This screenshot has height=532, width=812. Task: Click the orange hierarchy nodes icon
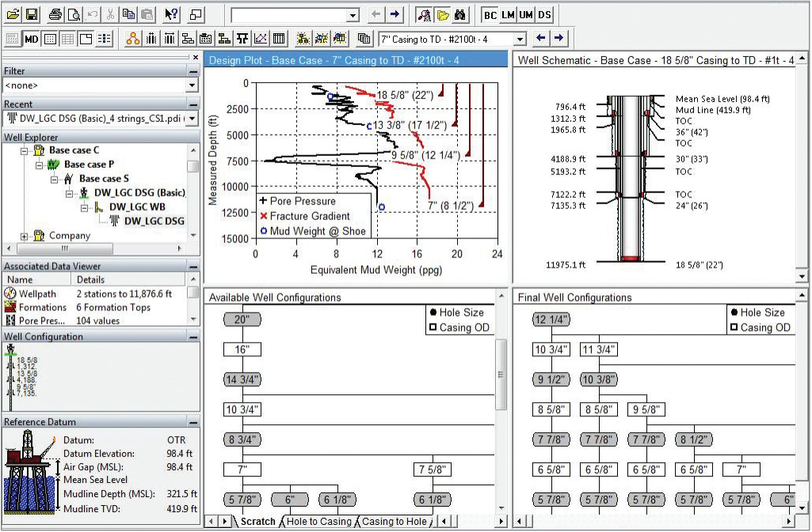133,38
